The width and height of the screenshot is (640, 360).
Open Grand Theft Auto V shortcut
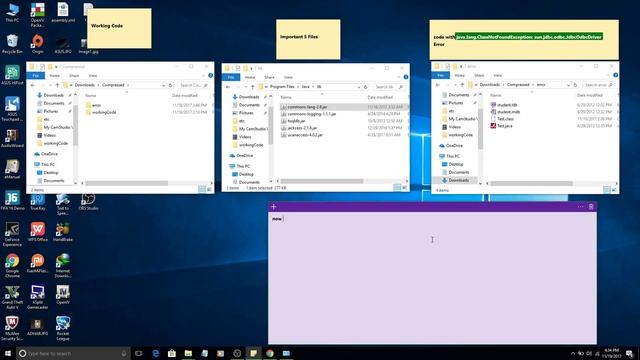click(x=12, y=297)
